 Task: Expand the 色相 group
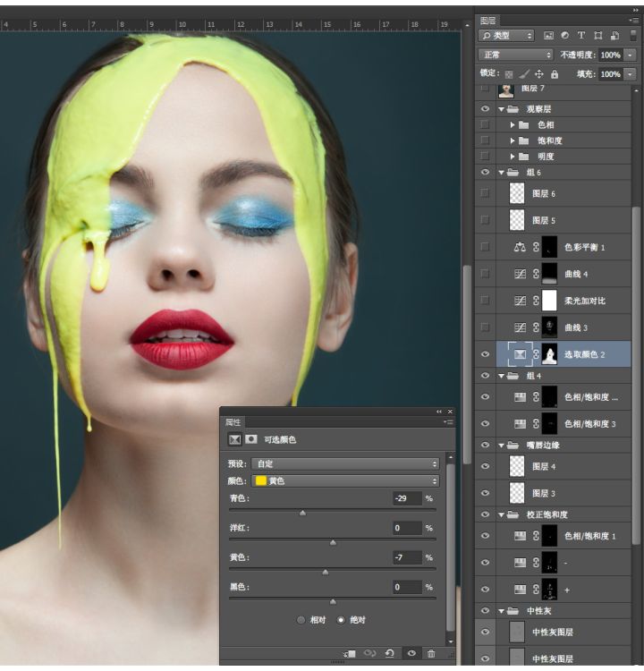[513, 125]
